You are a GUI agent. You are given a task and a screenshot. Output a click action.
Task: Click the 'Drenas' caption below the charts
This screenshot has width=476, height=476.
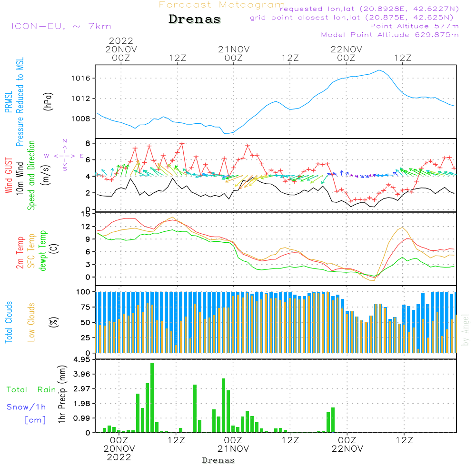click(218, 460)
